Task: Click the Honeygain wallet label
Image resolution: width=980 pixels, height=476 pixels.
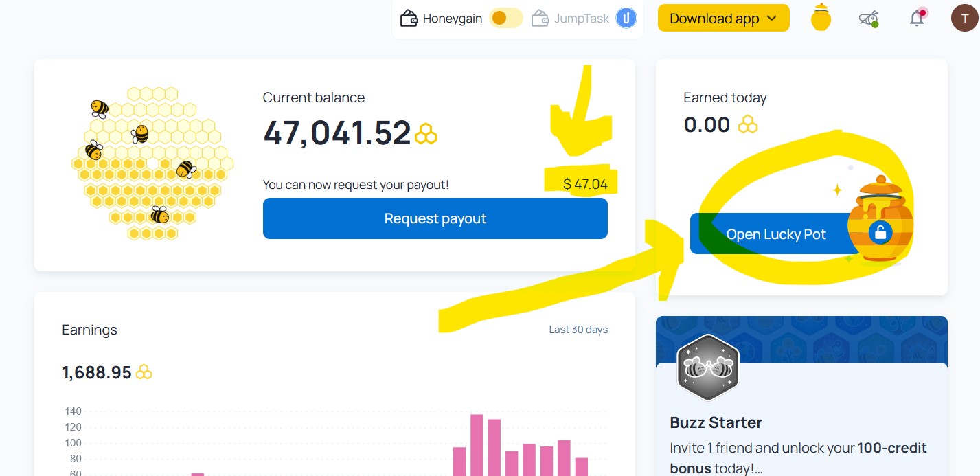Action: pyautogui.click(x=453, y=19)
